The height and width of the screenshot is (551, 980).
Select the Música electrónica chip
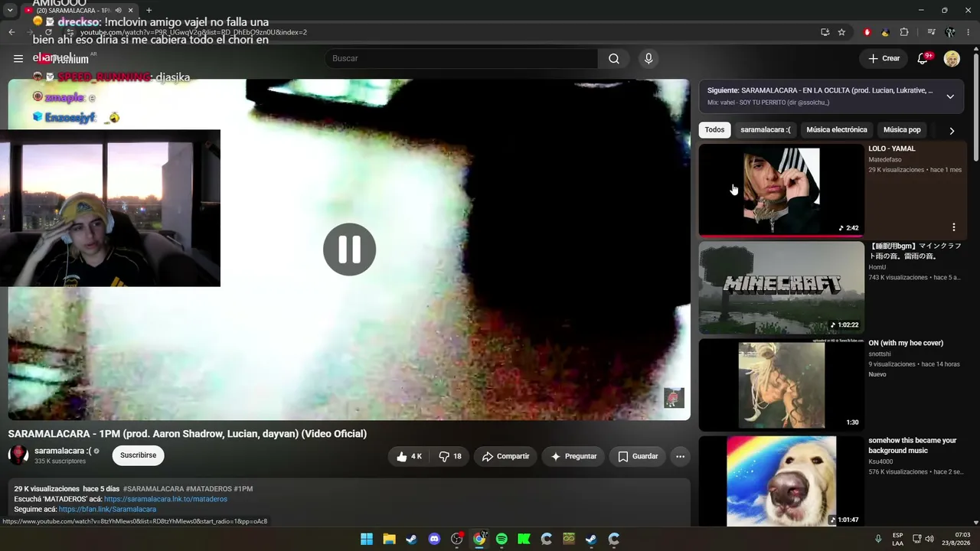(x=837, y=130)
